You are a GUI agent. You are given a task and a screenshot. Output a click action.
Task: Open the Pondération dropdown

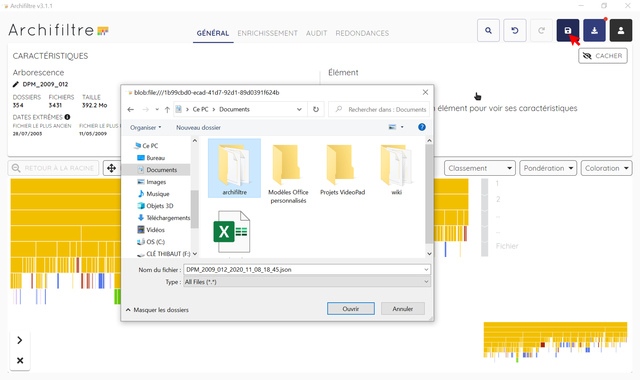[548, 168]
